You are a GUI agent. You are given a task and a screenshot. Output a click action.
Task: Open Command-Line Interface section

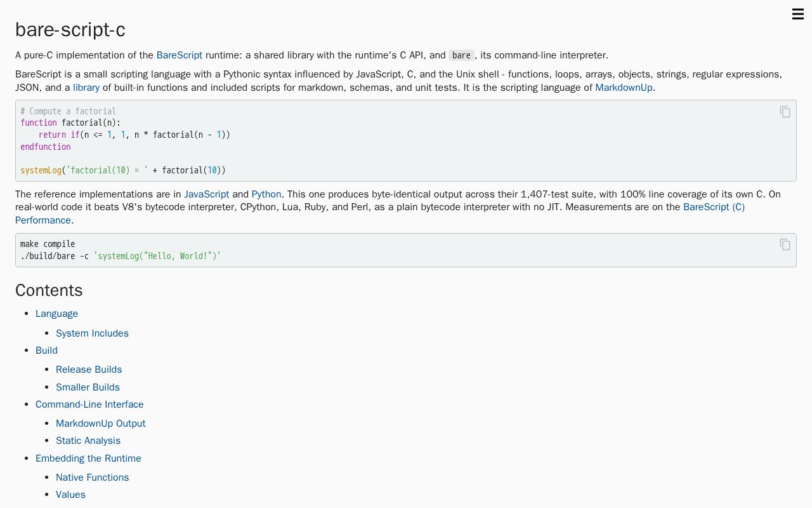[89, 404]
